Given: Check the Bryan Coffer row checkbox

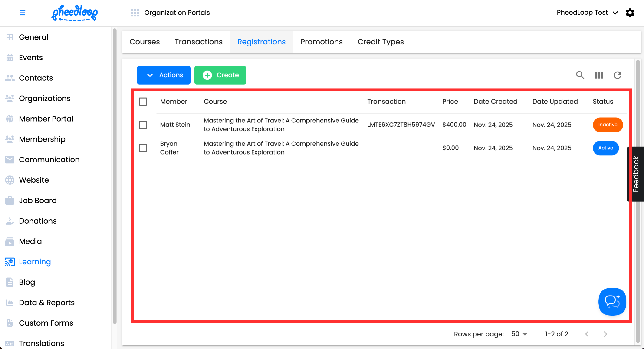Looking at the screenshot, I should (143, 148).
